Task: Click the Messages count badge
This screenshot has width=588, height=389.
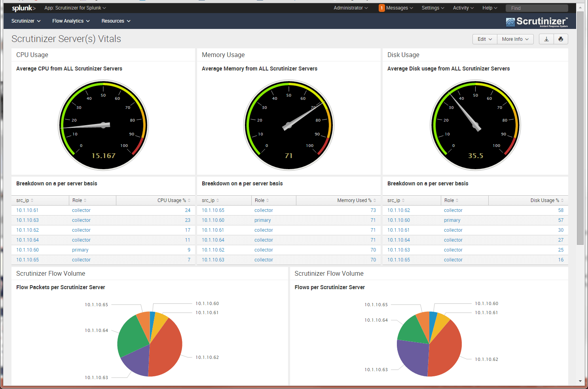Action: click(x=381, y=8)
